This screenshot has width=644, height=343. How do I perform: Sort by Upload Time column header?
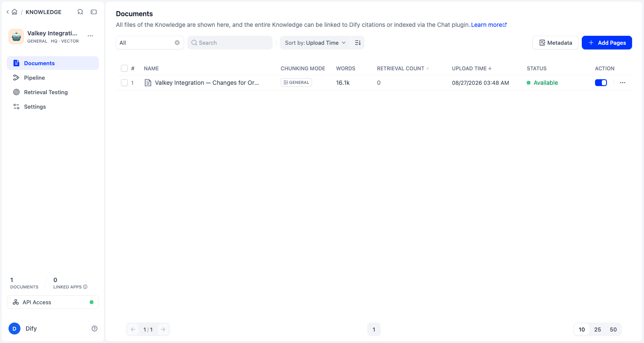472,68
